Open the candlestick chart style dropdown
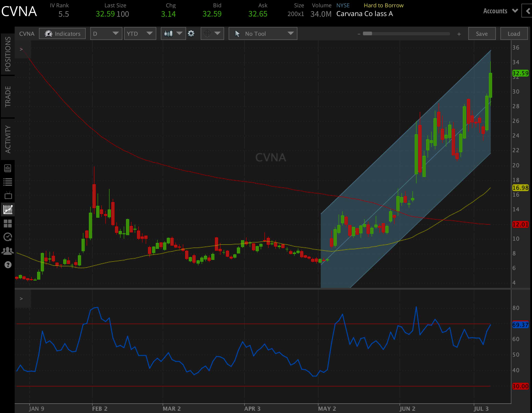Image resolution: width=532 pixels, height=413 pixels. (173, 34)
